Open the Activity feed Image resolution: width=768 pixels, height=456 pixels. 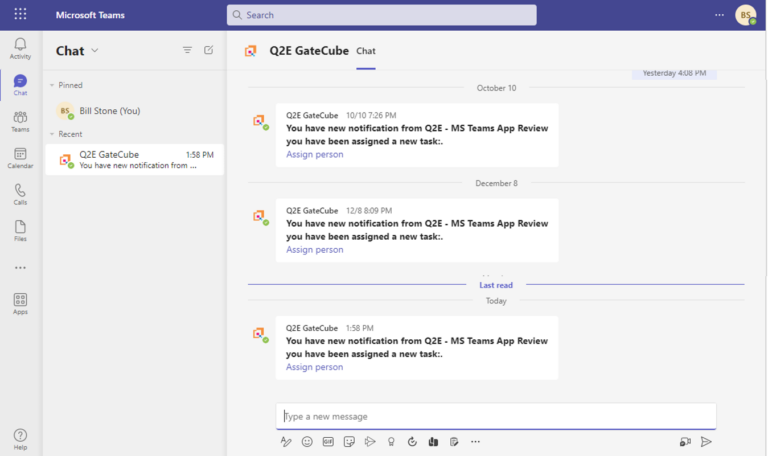(20, 48)
